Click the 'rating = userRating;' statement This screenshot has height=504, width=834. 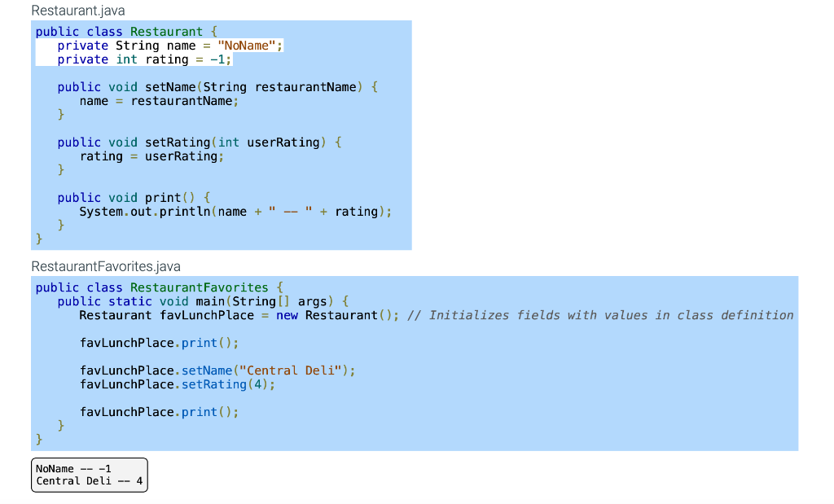[x=151, y=156]
